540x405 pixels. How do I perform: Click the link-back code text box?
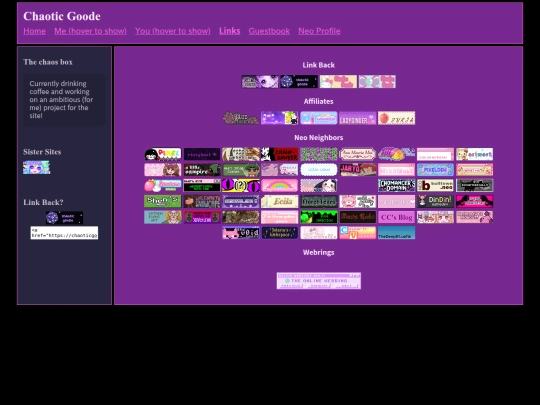[x=64, y=233]
